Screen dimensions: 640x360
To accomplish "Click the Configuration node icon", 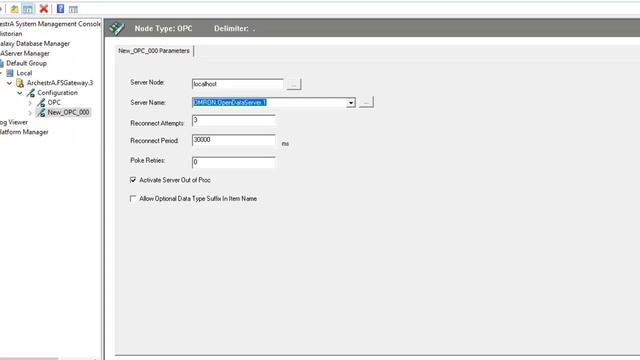I will click(31, 93).
